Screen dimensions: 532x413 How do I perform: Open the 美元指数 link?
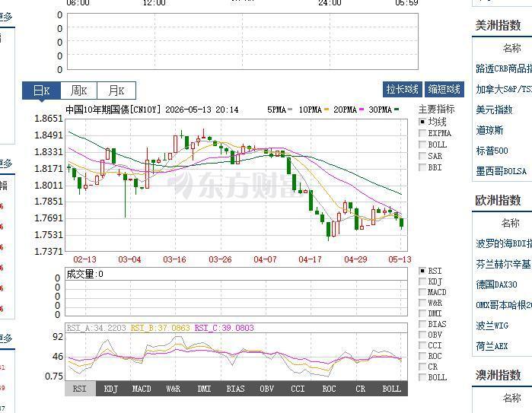pos(494,110)
